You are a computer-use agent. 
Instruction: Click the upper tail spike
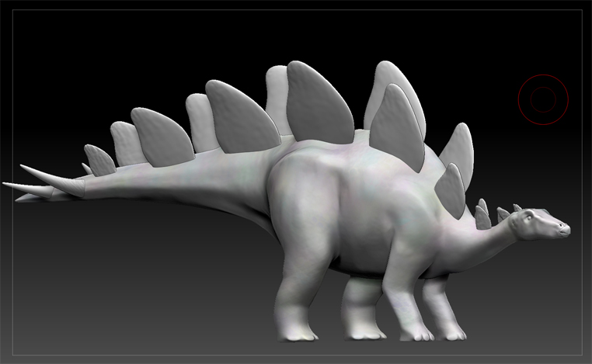pyautogui.click(x=31, y=171)
